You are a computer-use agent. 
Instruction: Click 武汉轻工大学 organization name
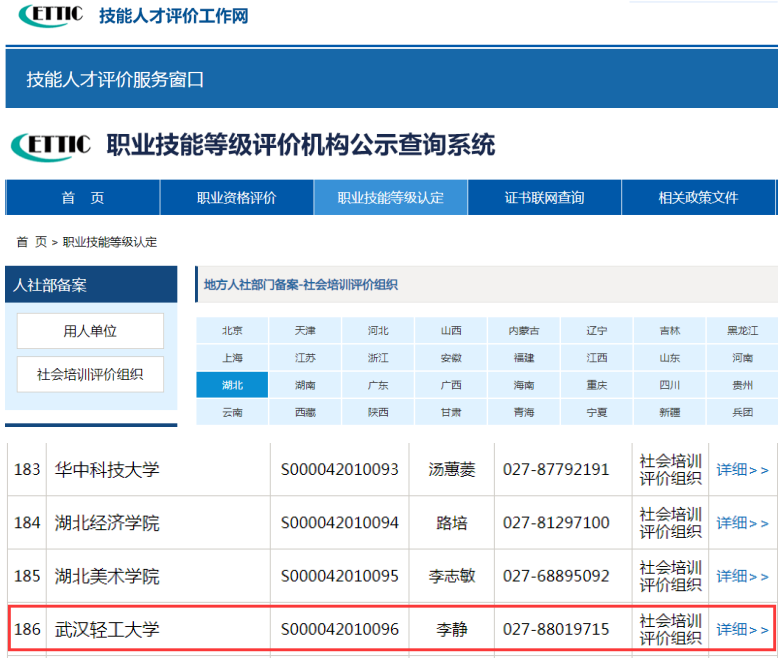(x=107, y=630)
